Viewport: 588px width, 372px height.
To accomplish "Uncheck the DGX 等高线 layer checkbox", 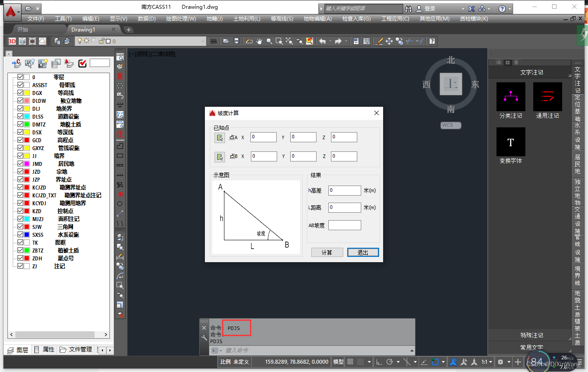I will [20, 93].
